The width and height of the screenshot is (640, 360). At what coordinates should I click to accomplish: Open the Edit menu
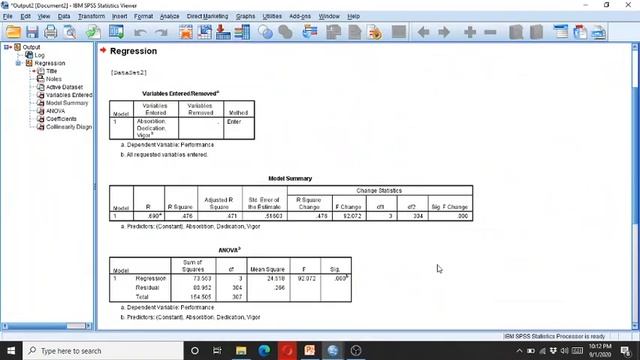[25, 16]
